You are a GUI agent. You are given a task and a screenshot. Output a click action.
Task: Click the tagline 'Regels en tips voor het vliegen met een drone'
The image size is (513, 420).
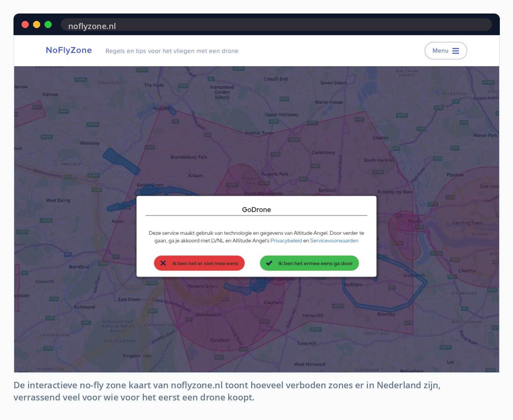tap(172, 51)
